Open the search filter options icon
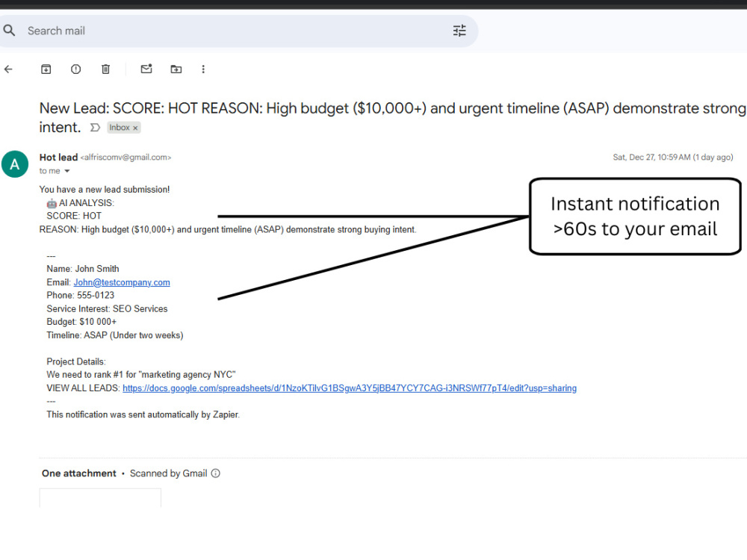 [x=459, y=31]
